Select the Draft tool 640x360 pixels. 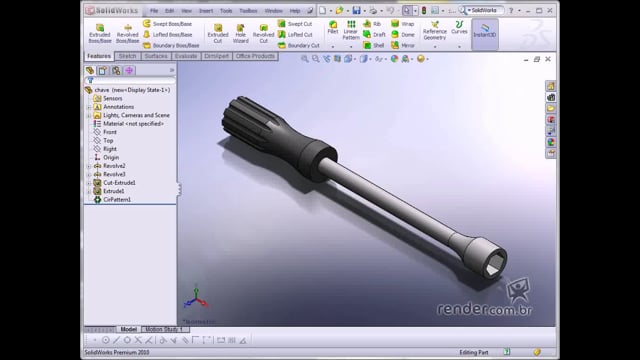click(374, 35)
